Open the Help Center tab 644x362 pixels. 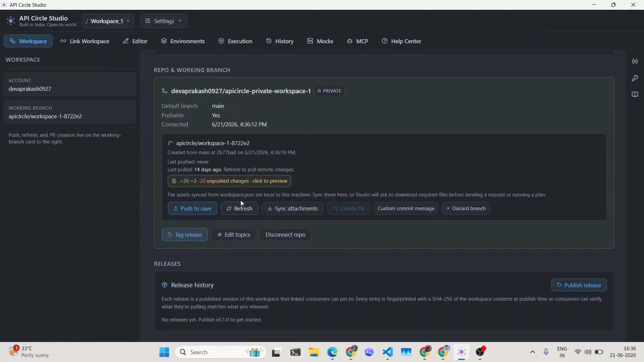(x=401, y=41)
